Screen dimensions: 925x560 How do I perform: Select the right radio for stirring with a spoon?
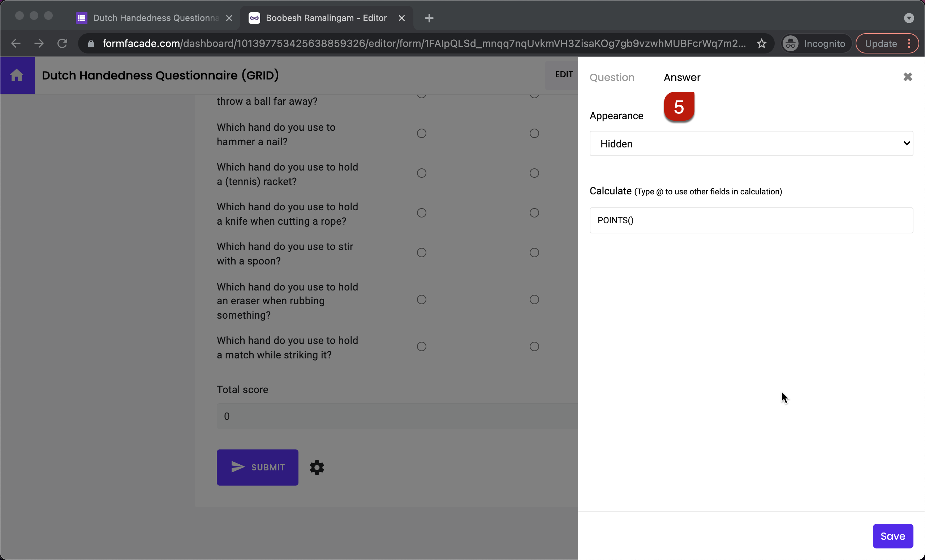coord(534,252)
